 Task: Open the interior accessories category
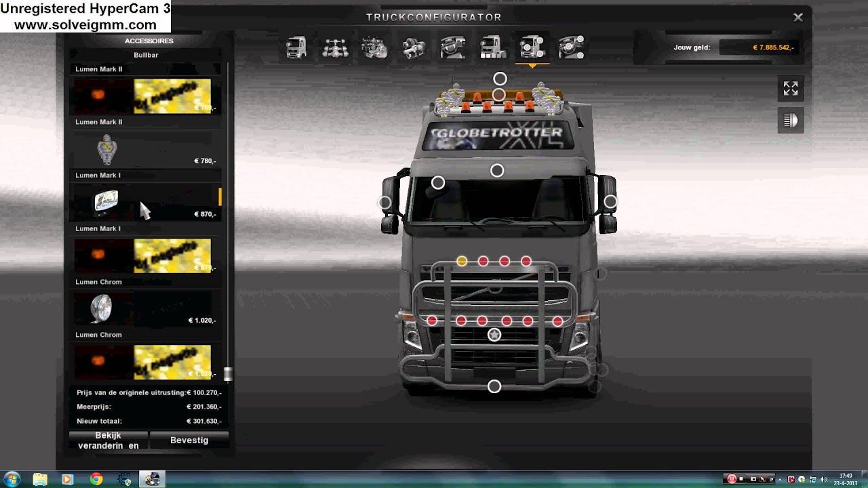coord(571,47)
